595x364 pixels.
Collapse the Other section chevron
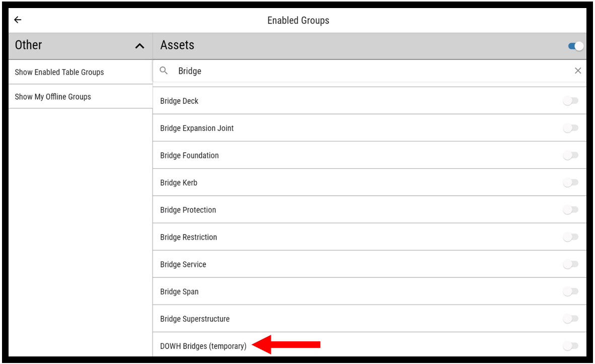(139, 46)
